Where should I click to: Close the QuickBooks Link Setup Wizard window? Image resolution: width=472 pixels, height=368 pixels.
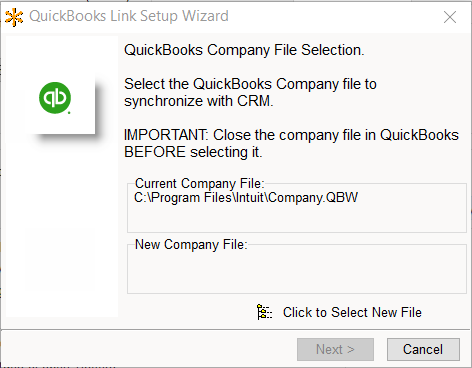click(450, 17)
